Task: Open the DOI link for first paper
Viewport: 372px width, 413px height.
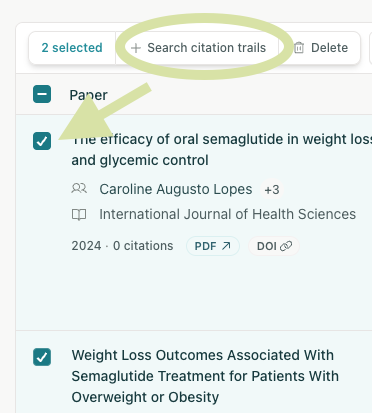Action: point(274,246)
